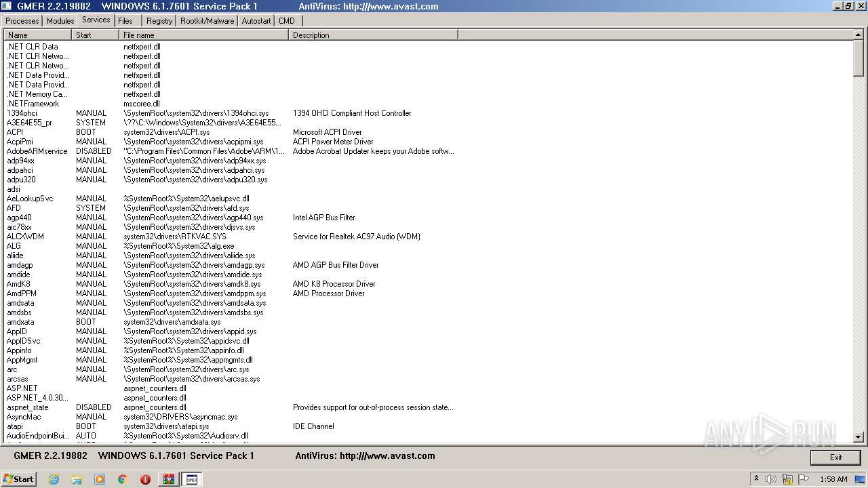Select the Appinfo service row

tap(231, 350)
